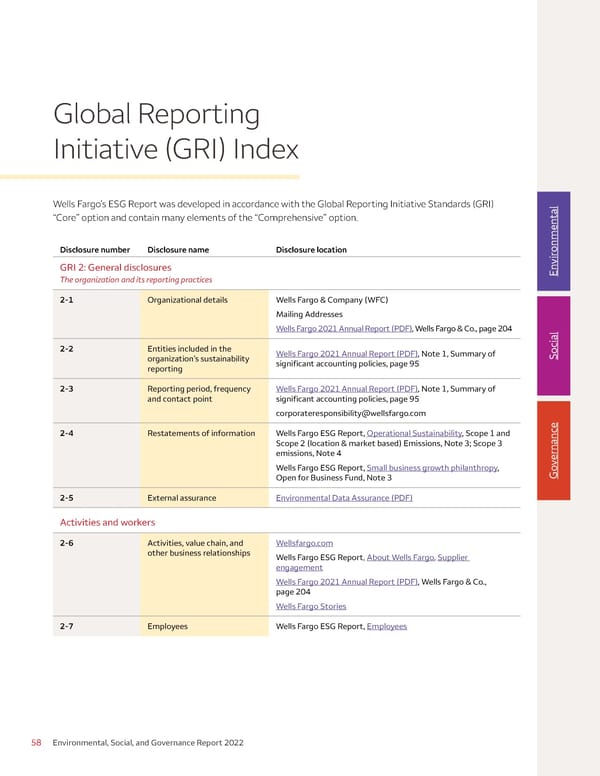Open Environmental Data Assurance (PDF) link
The image size is (600, 776).
click(x=343, y=497)
